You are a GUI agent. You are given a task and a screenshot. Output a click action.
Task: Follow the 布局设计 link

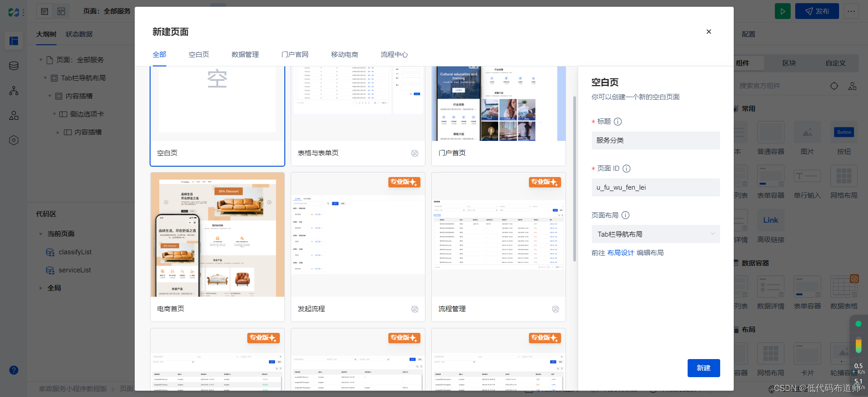(x=621, y=253)
